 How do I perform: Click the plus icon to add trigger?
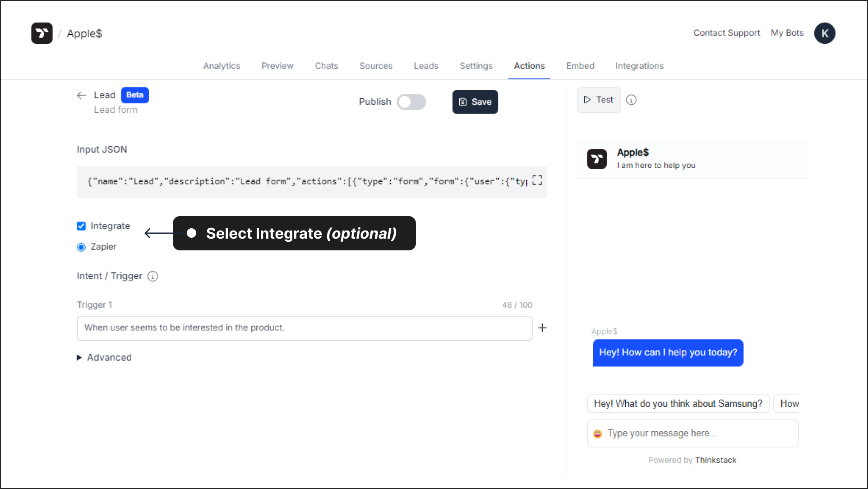(x=542, y=328)
